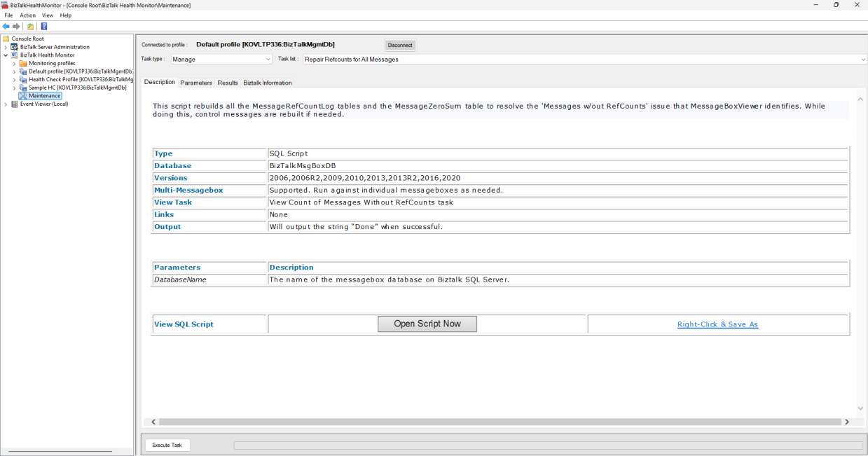The height and width of the screenshot is (456, 868).
Task: Click the Back arrow toolbar icon
Action: click(6, 27)
